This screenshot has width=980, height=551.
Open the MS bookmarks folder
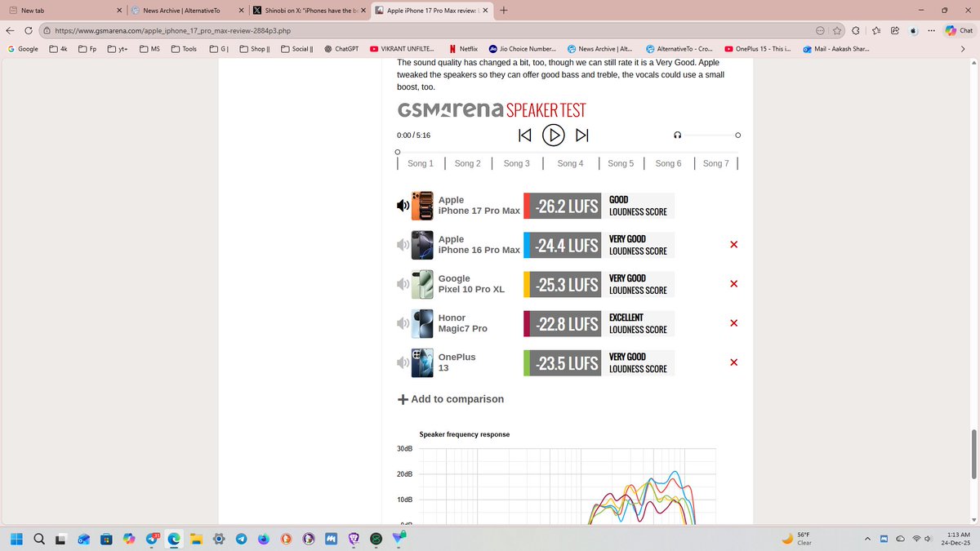[149, 49]
